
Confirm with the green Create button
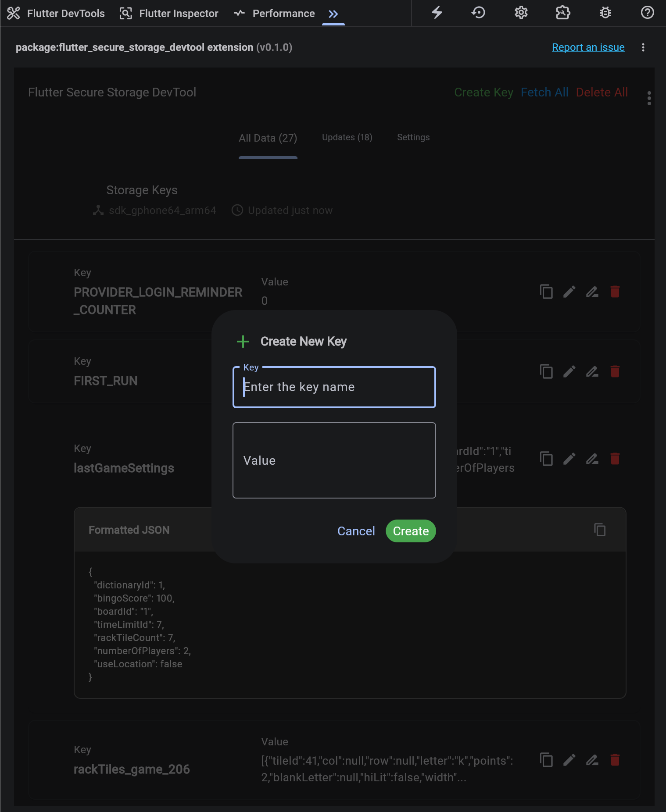(411, 531)
